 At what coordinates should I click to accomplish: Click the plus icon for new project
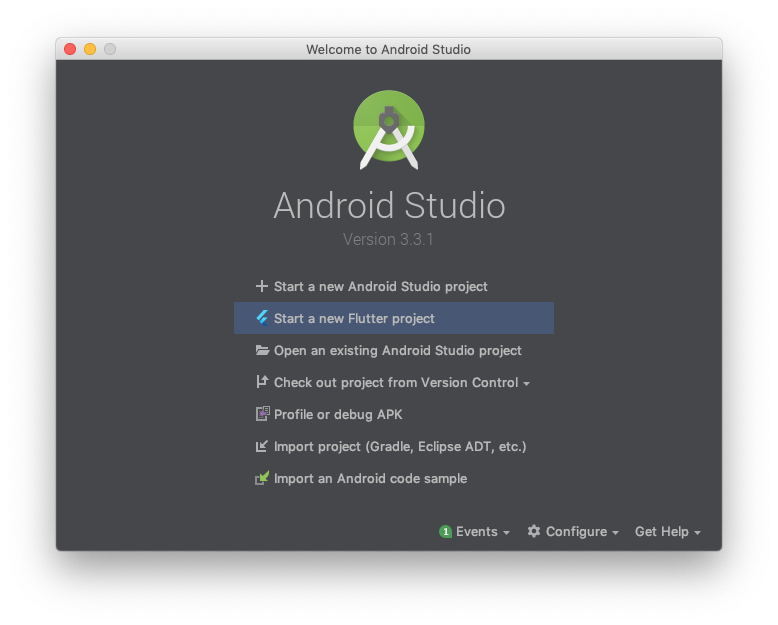point(261,286)
